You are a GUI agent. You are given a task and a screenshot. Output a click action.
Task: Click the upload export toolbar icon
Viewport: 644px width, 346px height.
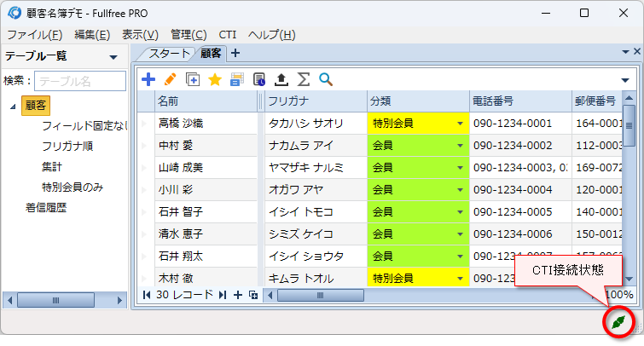point(281,79)
